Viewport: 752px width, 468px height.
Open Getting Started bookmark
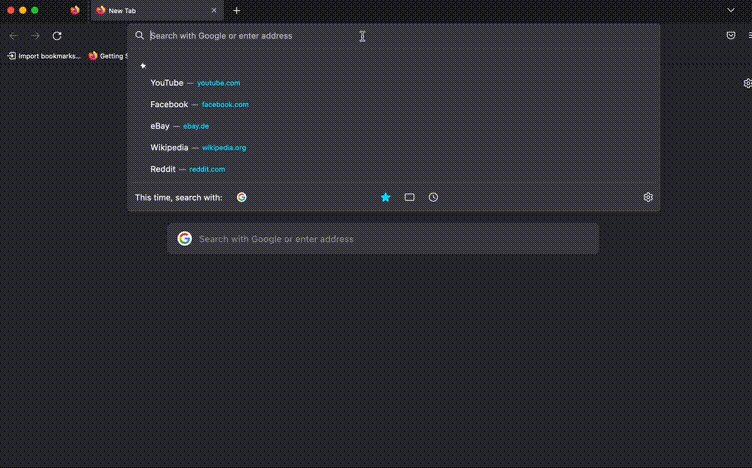[x=107, y=56]
